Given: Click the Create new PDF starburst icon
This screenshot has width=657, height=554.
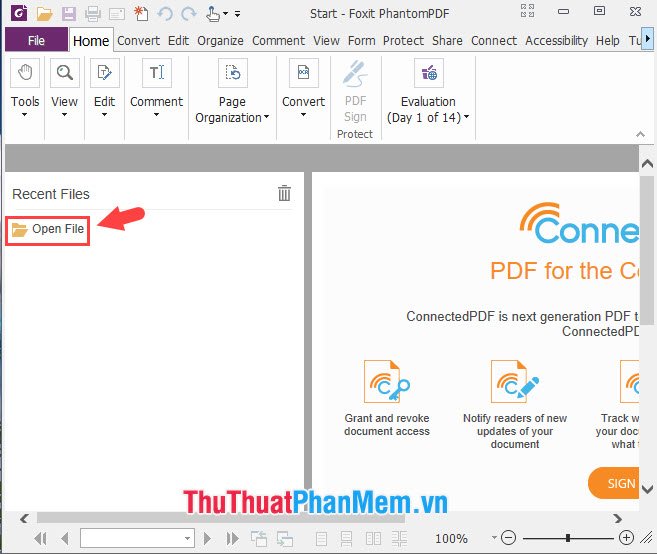Looking at the screenshot, I should coord(141,14).
